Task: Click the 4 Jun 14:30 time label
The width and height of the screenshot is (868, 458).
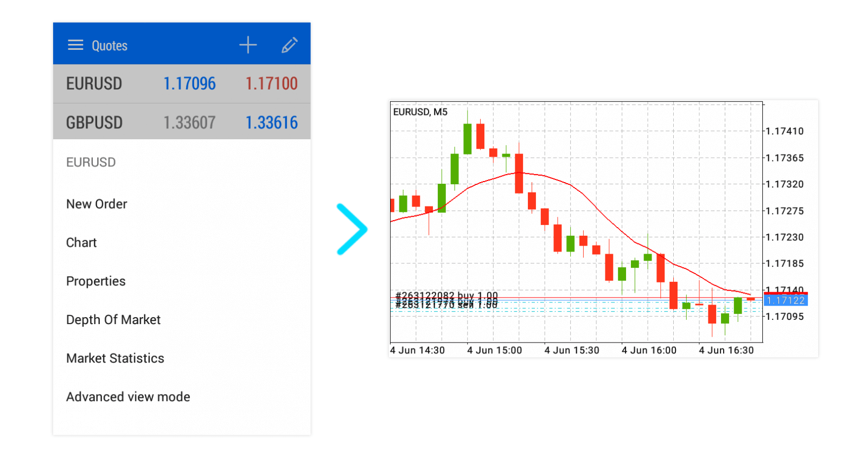Action: pos(417,350)
